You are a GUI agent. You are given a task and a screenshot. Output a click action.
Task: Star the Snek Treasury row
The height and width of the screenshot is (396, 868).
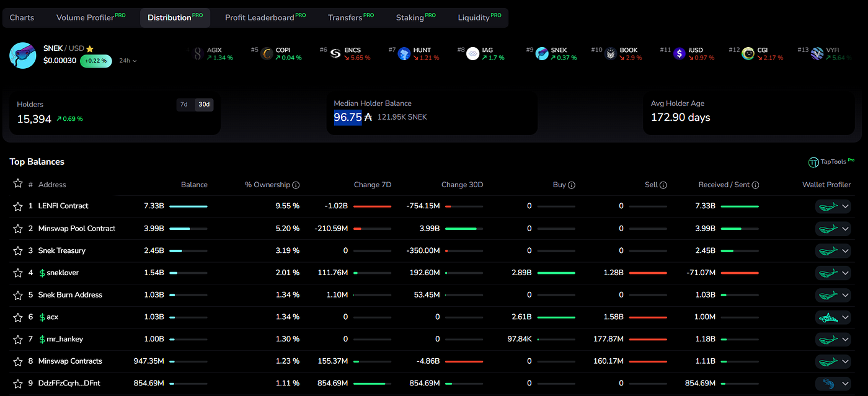(x=17, y=251)
